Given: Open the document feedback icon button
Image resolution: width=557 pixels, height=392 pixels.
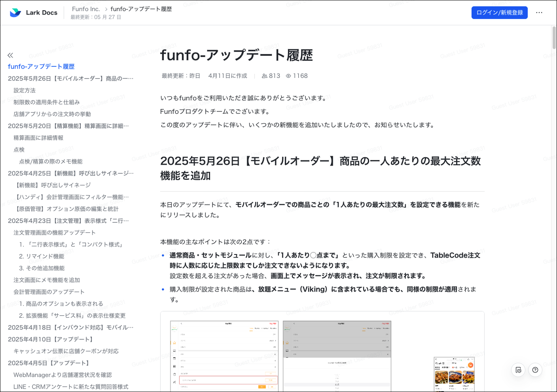Looking at the screenshot, I should click(518, 370).
